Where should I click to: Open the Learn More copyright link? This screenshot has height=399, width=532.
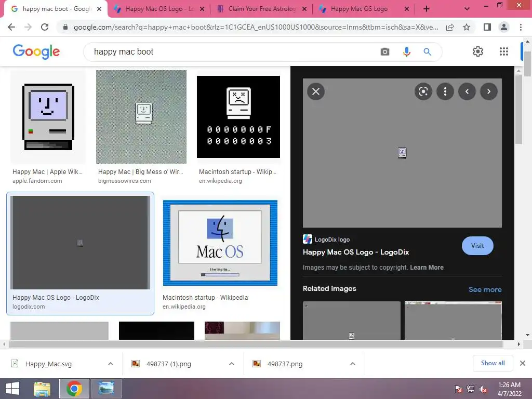click(427, 268)
